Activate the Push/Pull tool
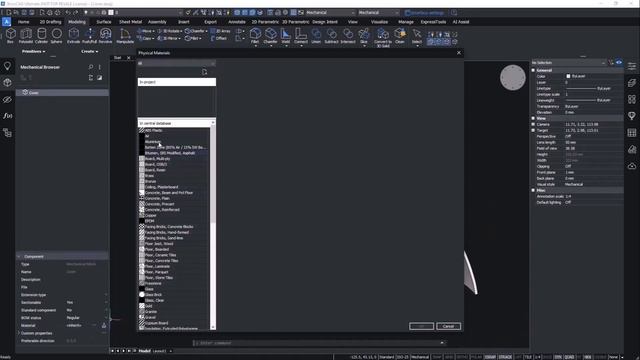Screen dimensions: 640x360 coord(89,36)
